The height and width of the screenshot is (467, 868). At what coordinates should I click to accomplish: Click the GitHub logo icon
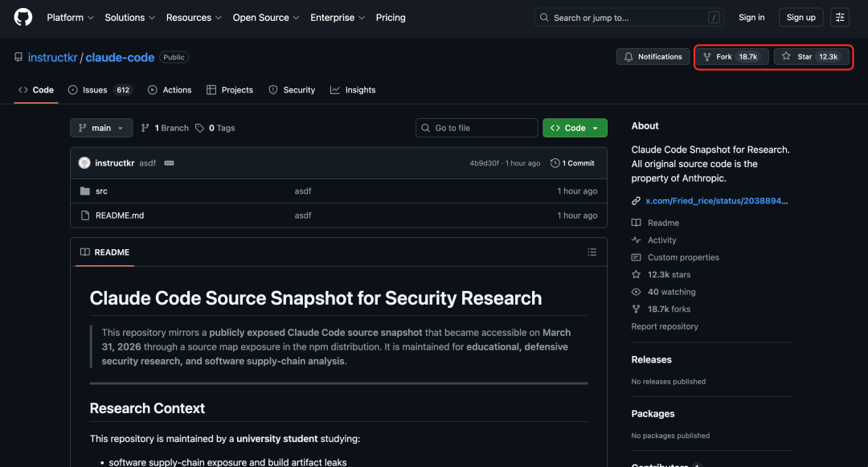[x=23, y=17]
